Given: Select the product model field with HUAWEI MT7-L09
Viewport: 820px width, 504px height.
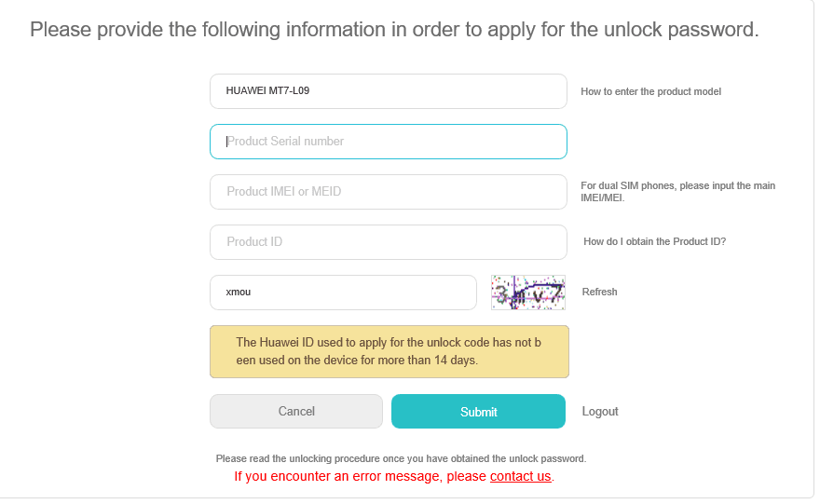Looking at the screenshot, I should (389, 91).
